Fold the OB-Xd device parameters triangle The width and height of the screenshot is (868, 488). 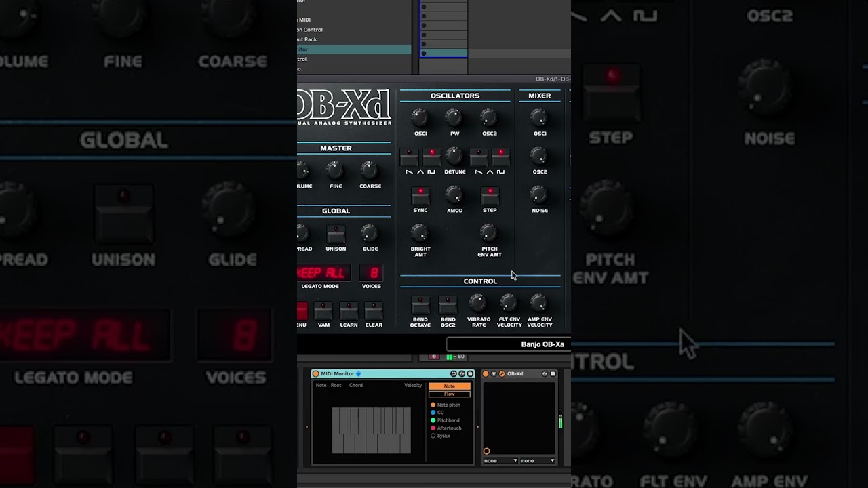pos(494,374)
